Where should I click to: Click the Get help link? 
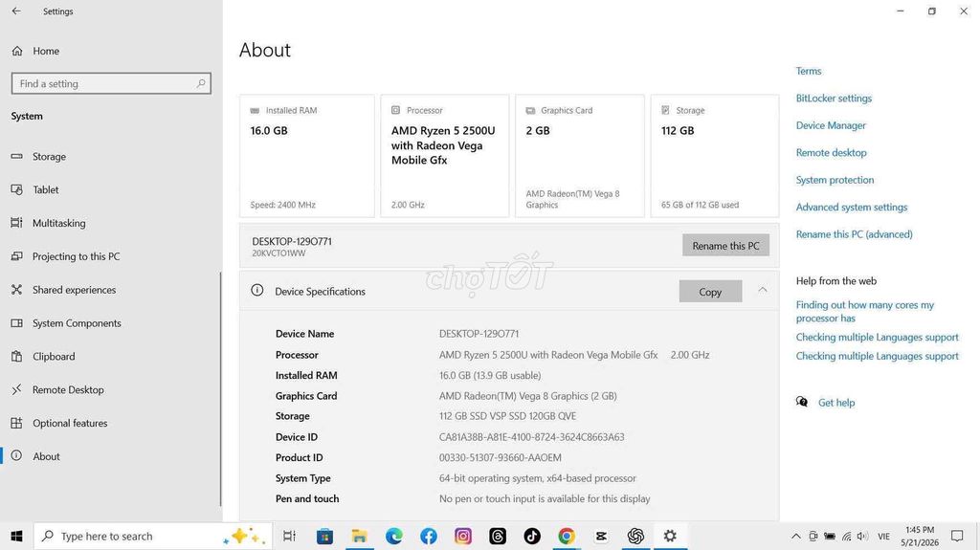[836, 403]
